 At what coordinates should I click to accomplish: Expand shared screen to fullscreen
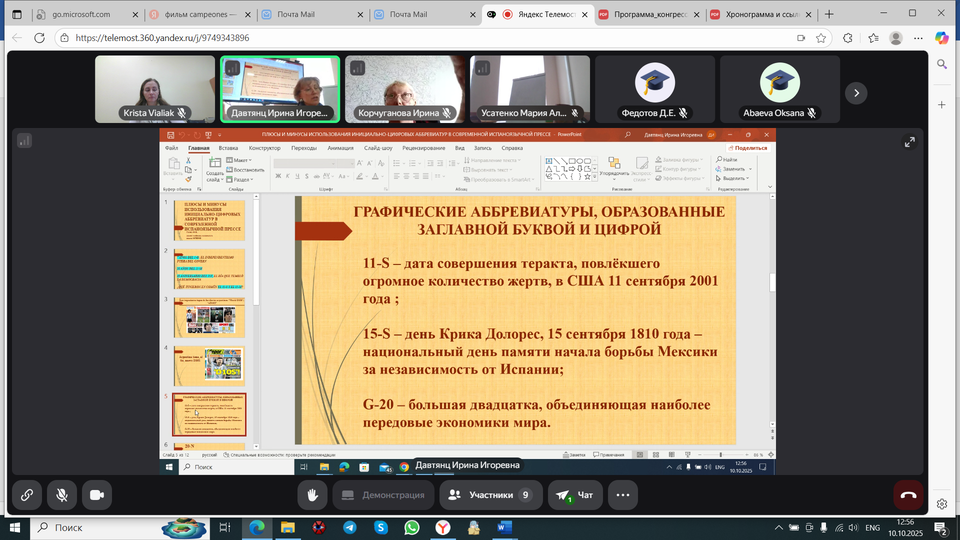tap(910, 143)
